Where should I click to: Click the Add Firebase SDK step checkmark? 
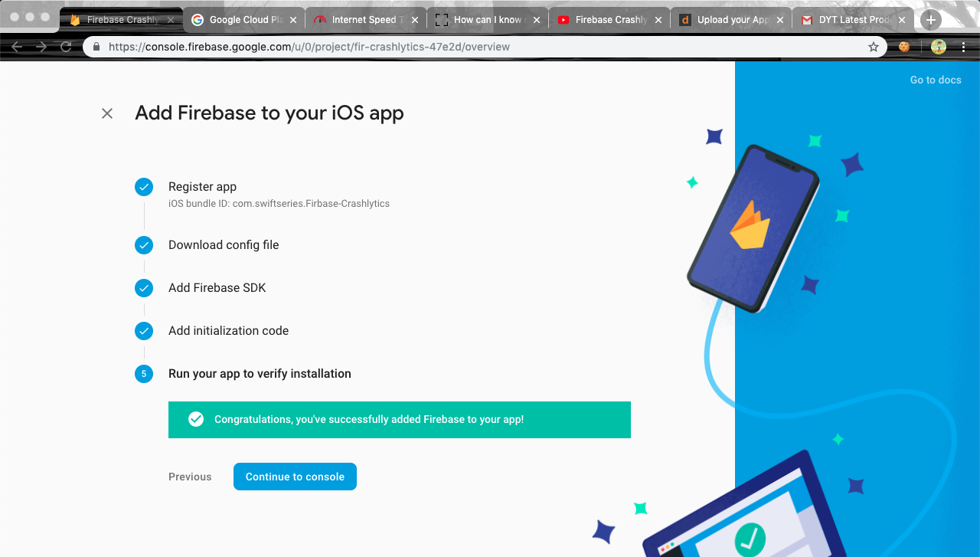[x=144, y=288]
